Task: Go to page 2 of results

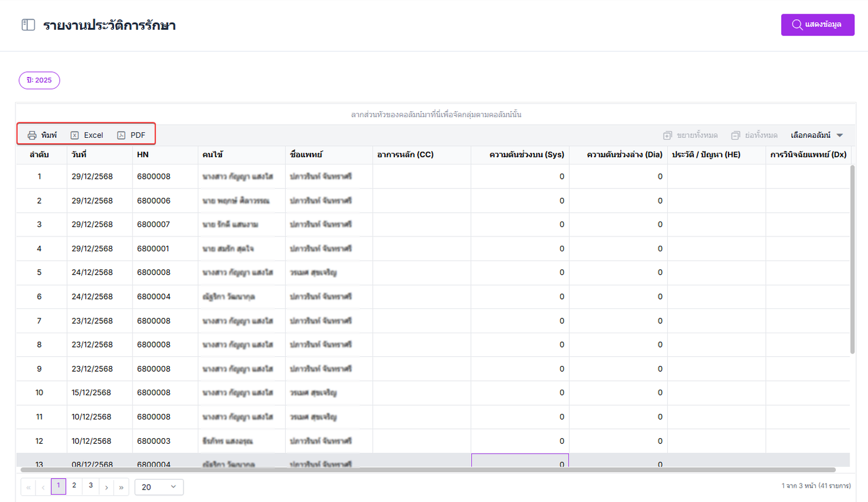Action: (x=74, y=486)
